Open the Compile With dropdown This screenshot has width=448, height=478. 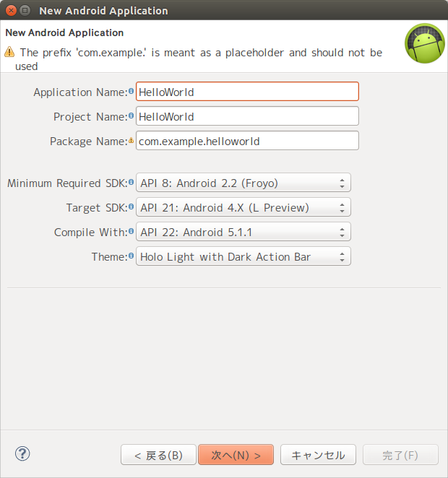244,232
